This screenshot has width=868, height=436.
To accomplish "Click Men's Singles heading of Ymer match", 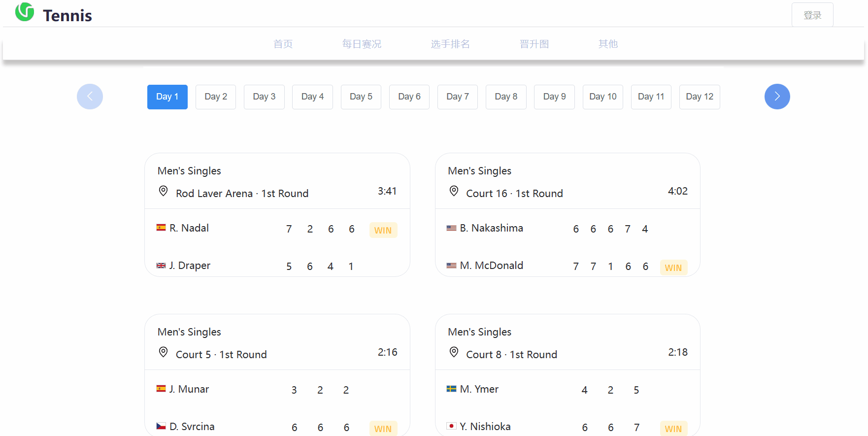I will (480, 332).
